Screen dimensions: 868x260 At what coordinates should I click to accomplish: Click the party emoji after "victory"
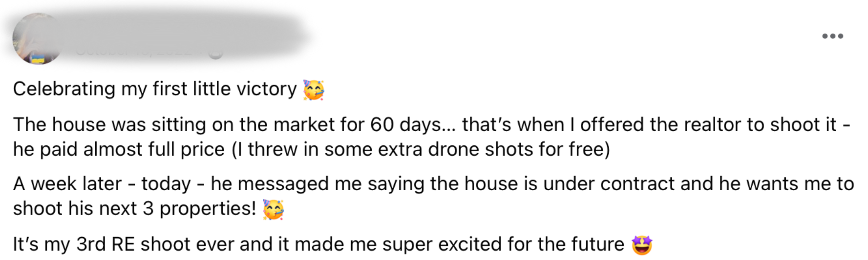[313, 90]
